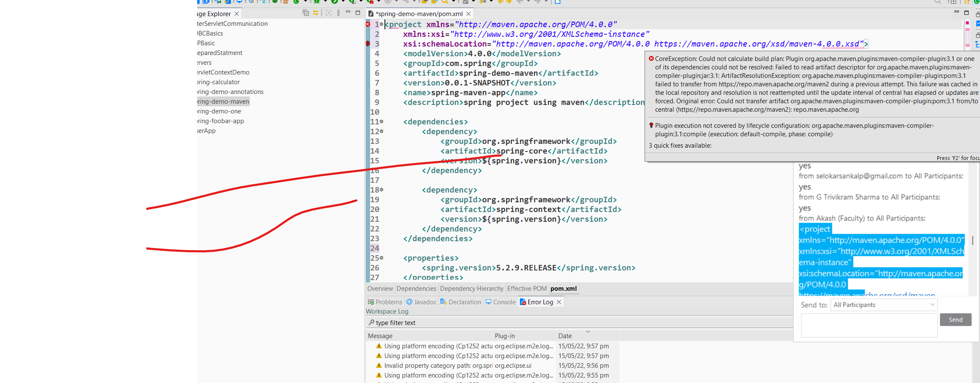This screenshot has height=383, width=980.
Task: Select ServletContextDemo project in explorer
Action: 223,72
